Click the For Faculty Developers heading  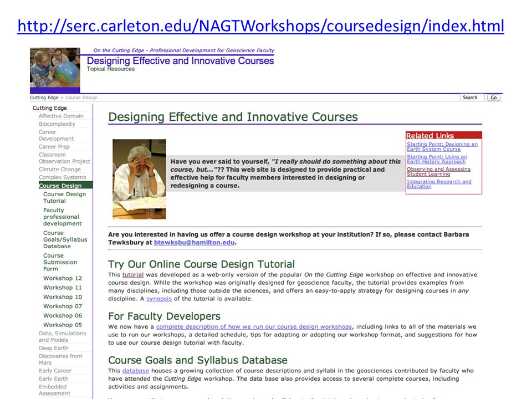pyautogui.click(x=164, y=316)
